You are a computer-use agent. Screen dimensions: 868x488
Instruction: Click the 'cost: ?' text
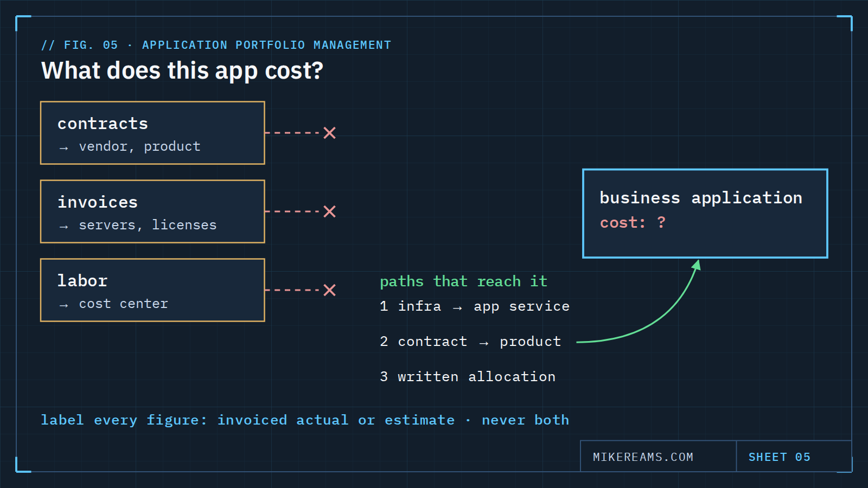point(633,223)
